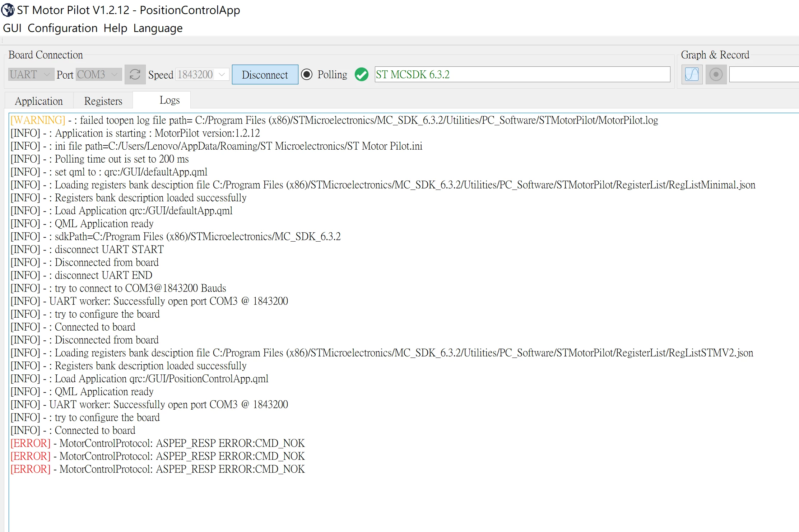
Task: Open the COM3 port dropdown
Action: (x=98, y=75)
